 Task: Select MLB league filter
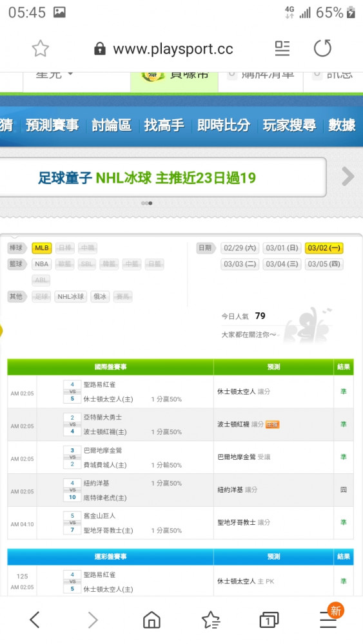pos(41,248)
